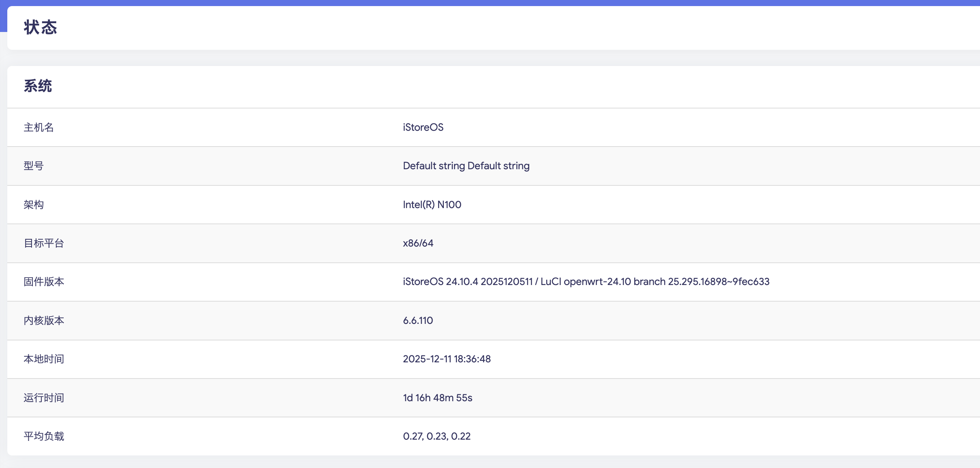Click the 0.27, 0.23, 0.22 load average value
Viewport: 980px width, 468px height.
(x=437, y=436)
